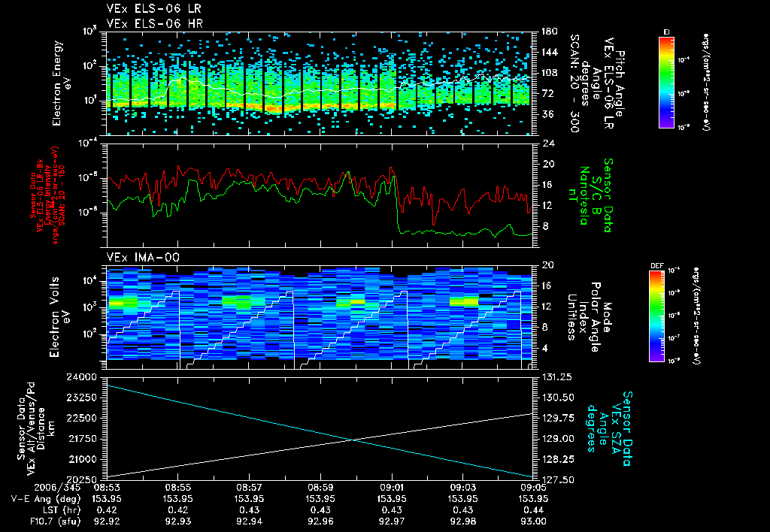Click the 'LST (hr)' row label
770x532 pixels.
[61, 510]
